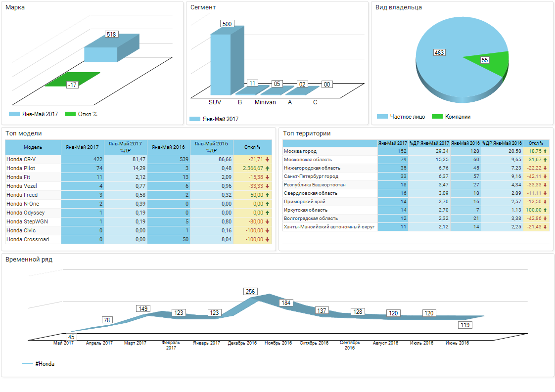Click red down arrow in Honda Crossroad row
Screen dimensions: 555x392
(267, 239)
